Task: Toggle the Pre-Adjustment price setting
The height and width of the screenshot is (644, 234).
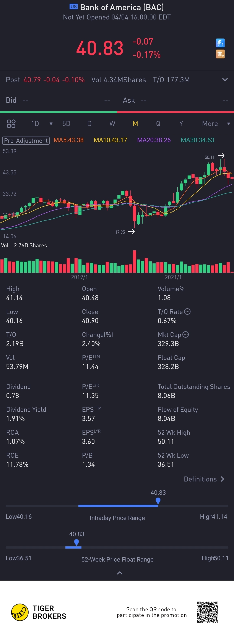Action: [26, 140]
